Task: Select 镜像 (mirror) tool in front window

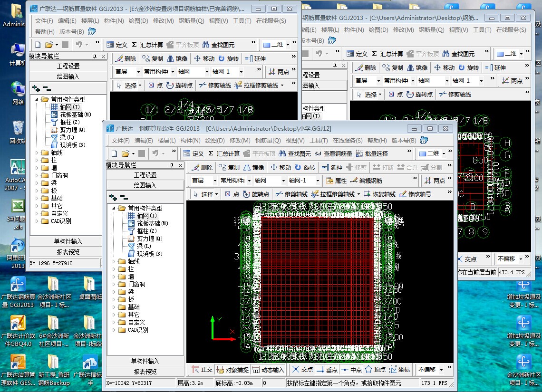Action: tap(254, 168)
